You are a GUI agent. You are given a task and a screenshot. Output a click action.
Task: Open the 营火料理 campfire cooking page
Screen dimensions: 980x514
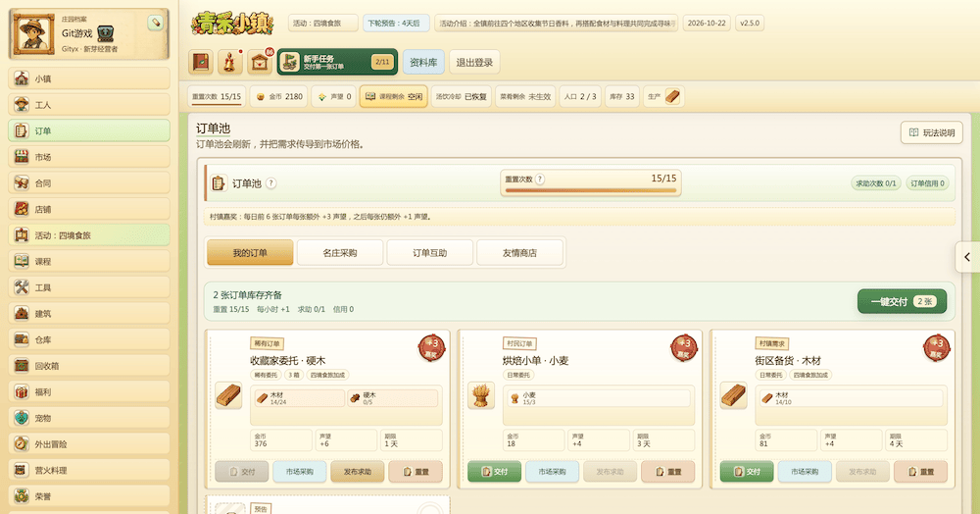click(89, 470)
